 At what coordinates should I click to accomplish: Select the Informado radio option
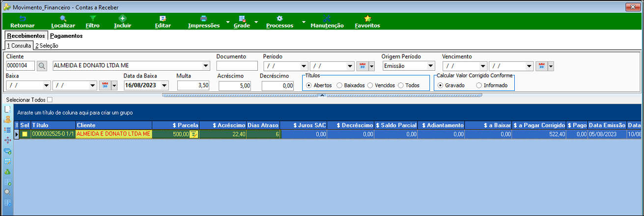[x=479, y=85]
